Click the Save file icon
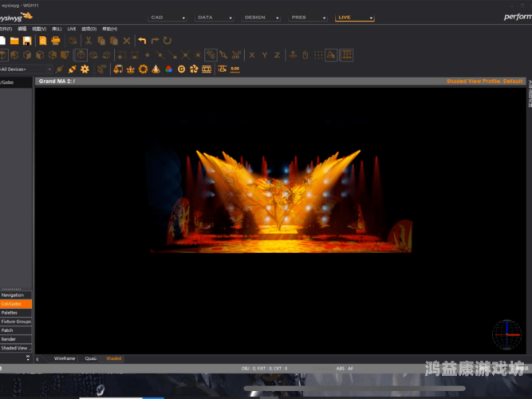 coord(27,41)
